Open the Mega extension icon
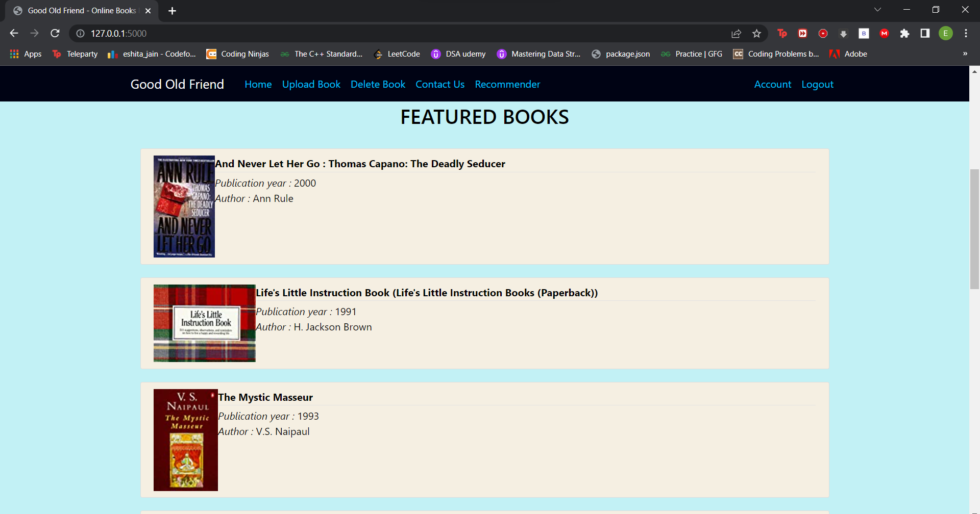980x514 pixels. (x=885, y=33)
